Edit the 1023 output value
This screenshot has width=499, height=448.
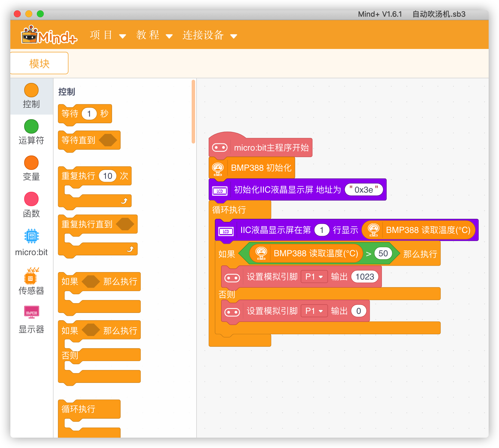(365, 277)
